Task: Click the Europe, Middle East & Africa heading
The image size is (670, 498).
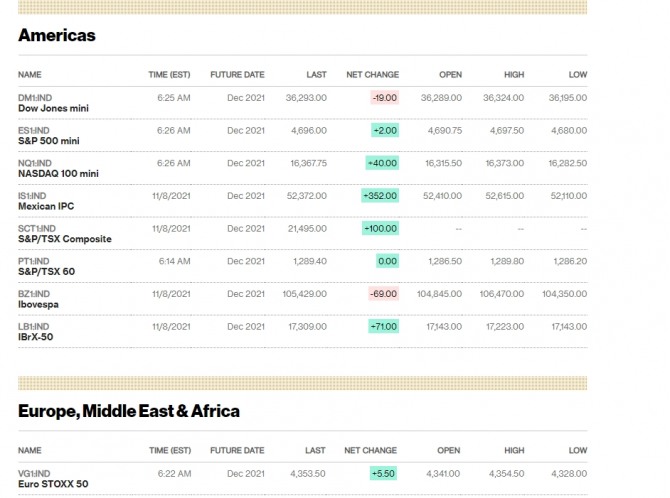Action: tap(129, 411)
